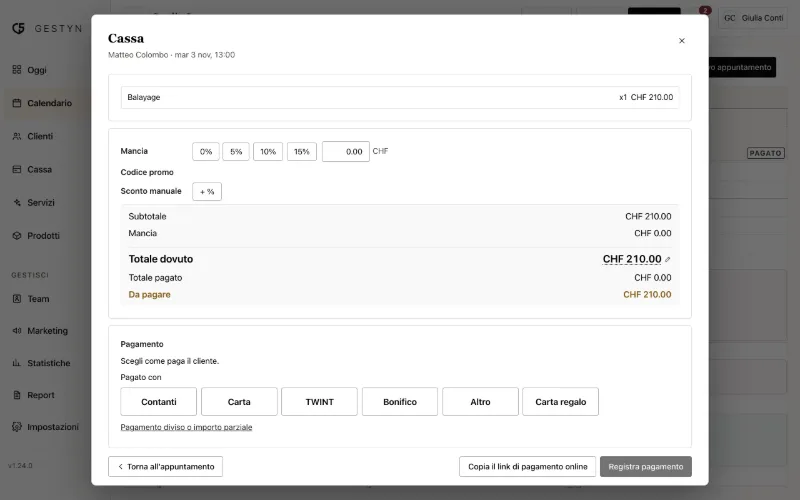Choose Carta as payment method
The height and width of the screenshot is (500, 800).
tap(239, 402)
